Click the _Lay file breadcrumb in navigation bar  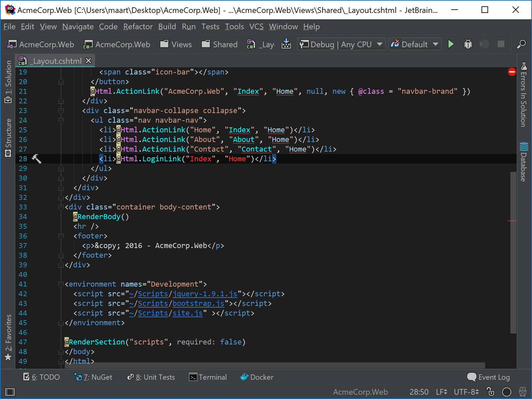coord(261,44)
